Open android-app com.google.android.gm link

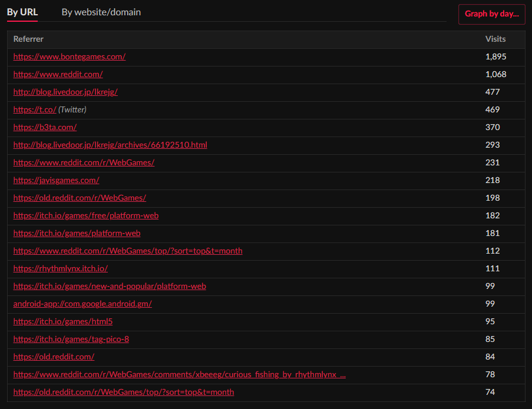(82, 303)
